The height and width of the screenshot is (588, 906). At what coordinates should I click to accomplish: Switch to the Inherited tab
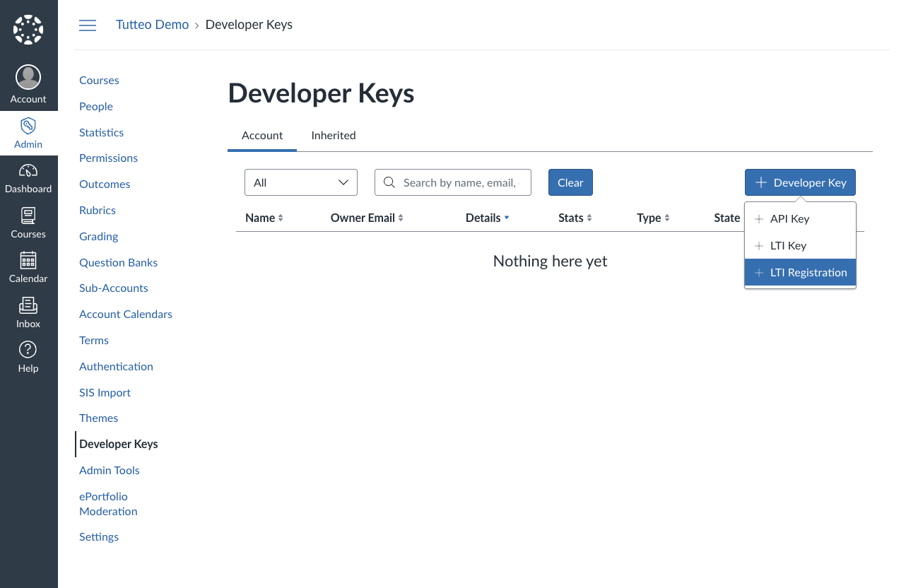pyautogui.click(x=333, y=135)
